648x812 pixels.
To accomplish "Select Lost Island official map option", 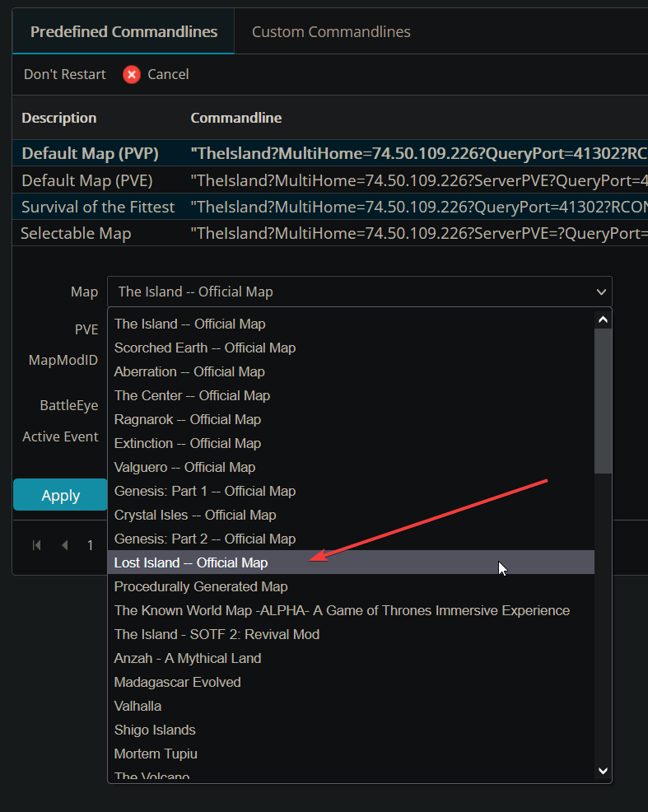I will 191,562.
